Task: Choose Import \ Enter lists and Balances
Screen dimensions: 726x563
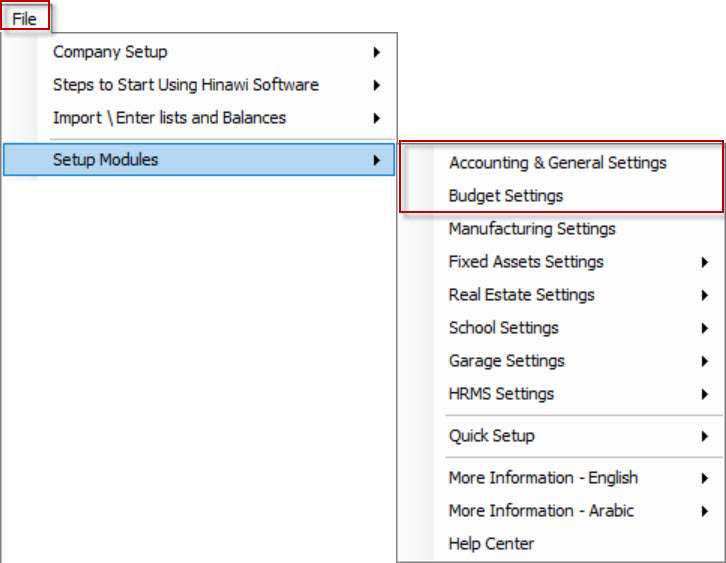Action: 200,118
